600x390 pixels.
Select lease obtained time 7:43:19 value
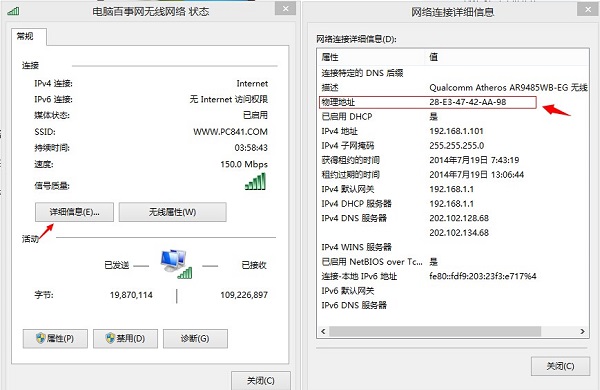click(474, 160)
